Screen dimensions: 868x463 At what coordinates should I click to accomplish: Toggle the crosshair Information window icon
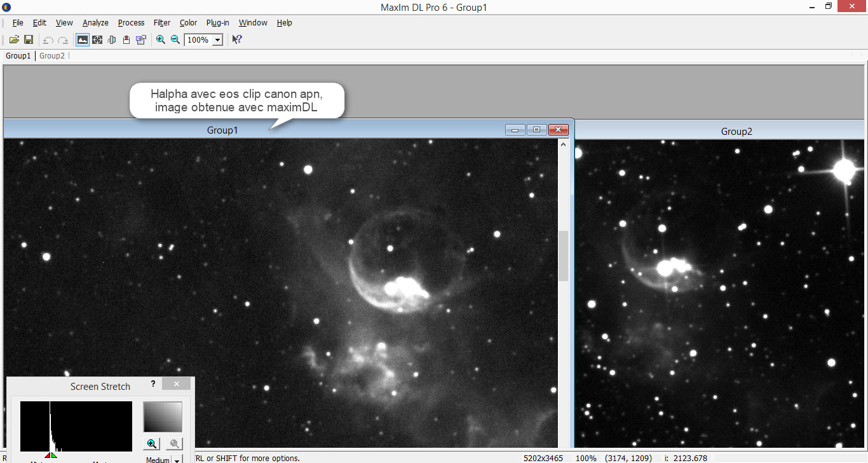point(97,39)
